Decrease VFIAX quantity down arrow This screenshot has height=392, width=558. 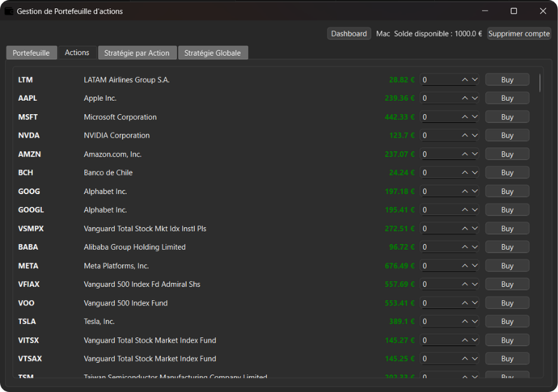475,284
